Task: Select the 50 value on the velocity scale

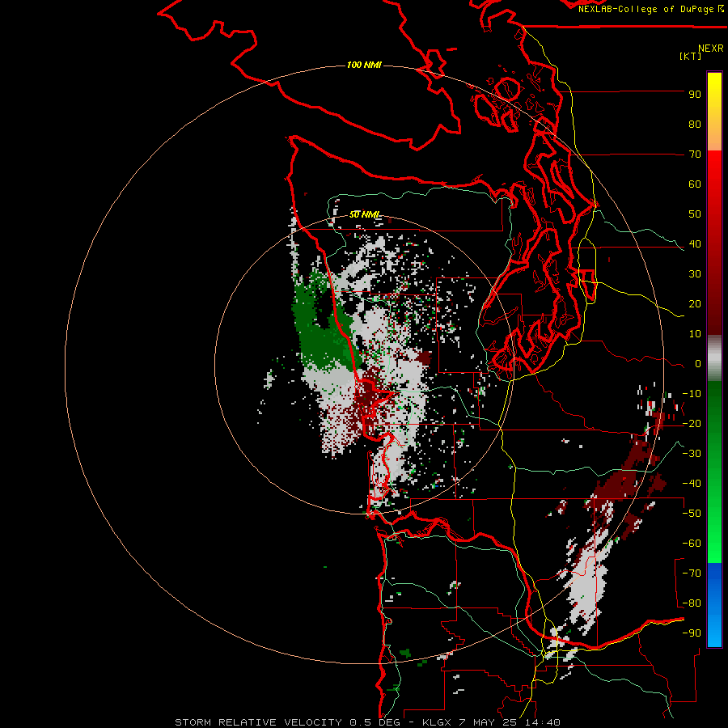Action: [x=695, y=214]
